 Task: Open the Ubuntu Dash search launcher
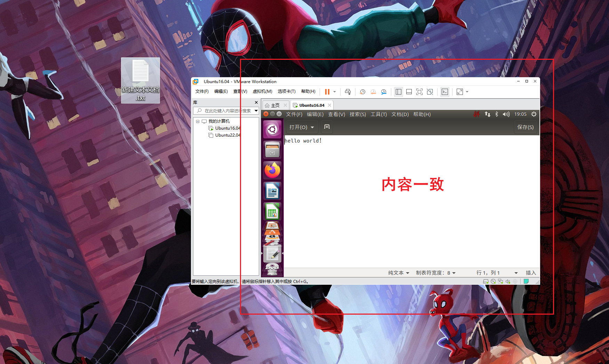(272, 130)
